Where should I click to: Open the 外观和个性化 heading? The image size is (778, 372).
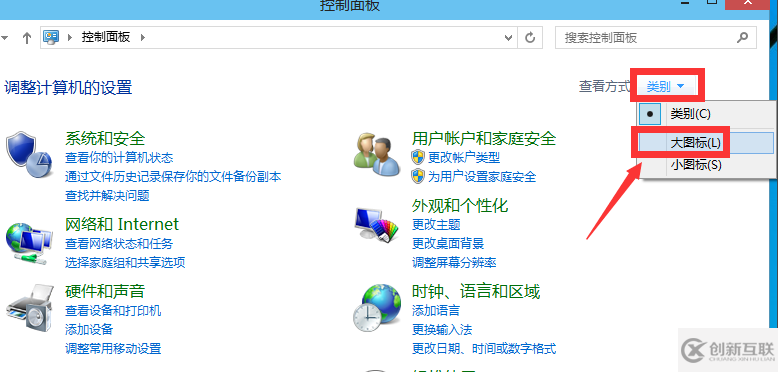point(460,205)
